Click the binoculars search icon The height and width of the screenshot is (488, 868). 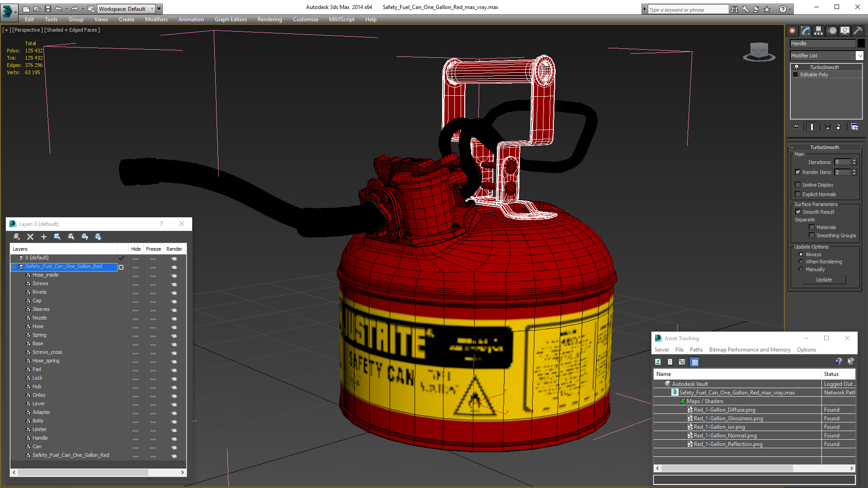tap(734, 9)
